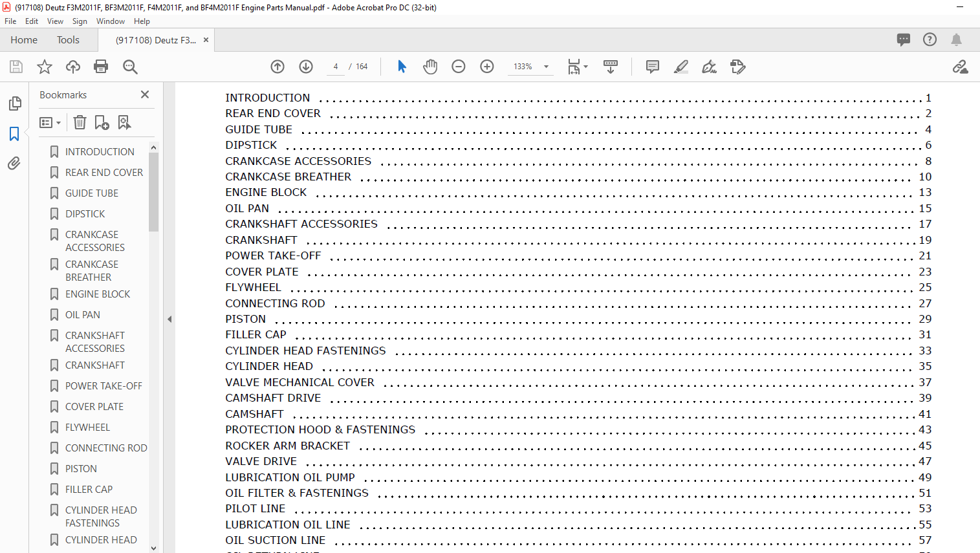
Task: Close the Bookmarks panel
Action: (x=145, y=94)
